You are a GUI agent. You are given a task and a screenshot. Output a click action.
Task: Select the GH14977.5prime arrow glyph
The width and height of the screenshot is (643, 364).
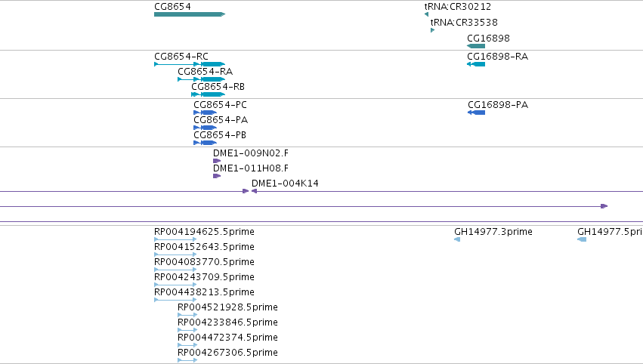tap(582, 239)
